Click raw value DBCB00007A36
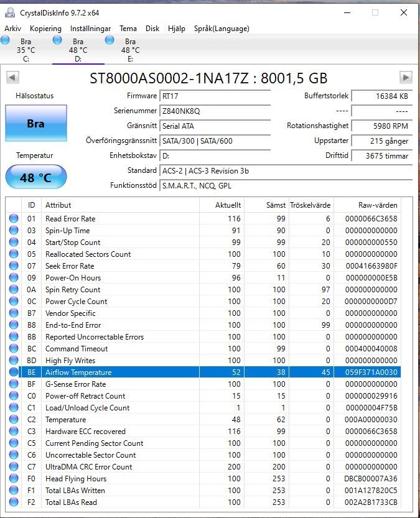This screenshot has width=420, height=518. point(371,478)
